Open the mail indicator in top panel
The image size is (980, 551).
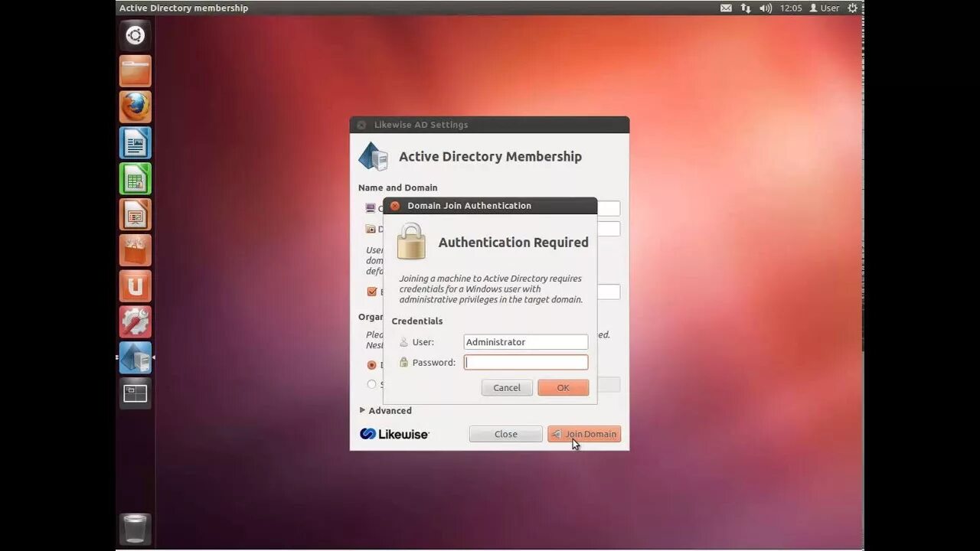point(726,8)
